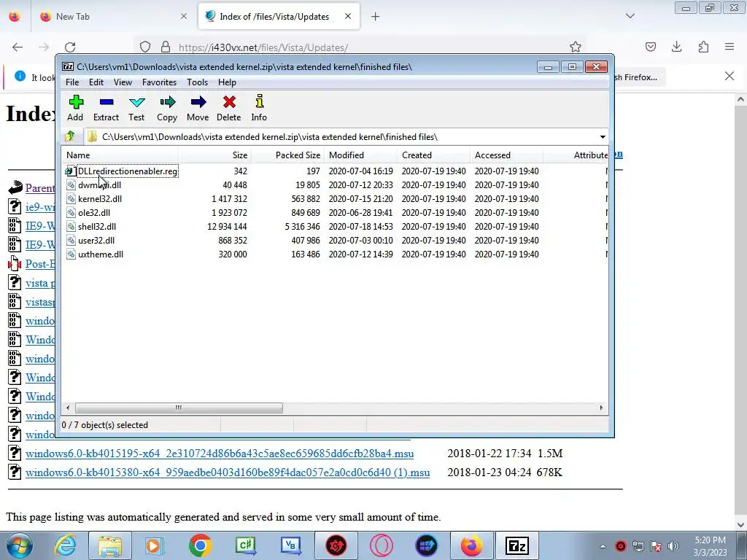Image resolution: width=747 pixels, height=560 pixels.
Task: Open the Favorites menu
Action: [x=159, y=82]
